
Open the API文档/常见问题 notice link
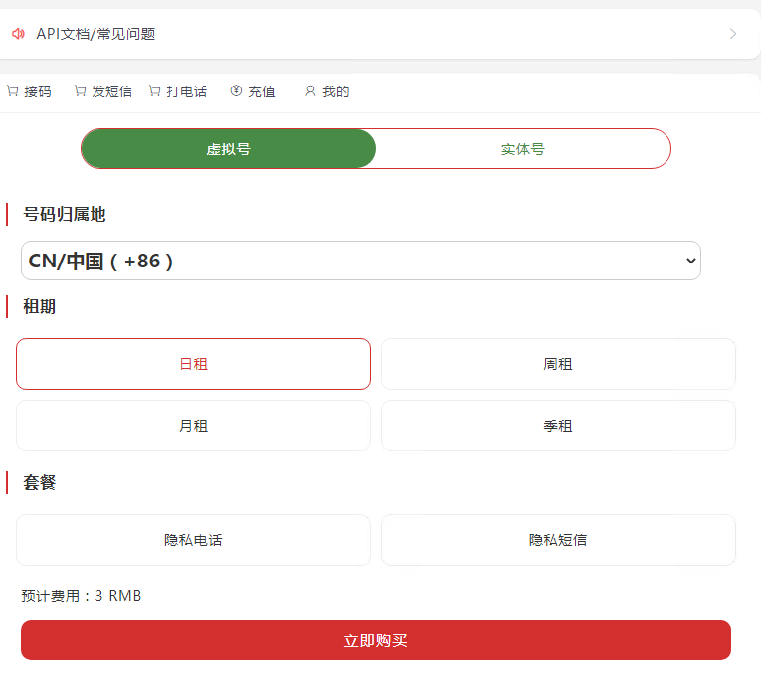click(x=96, y=34)
